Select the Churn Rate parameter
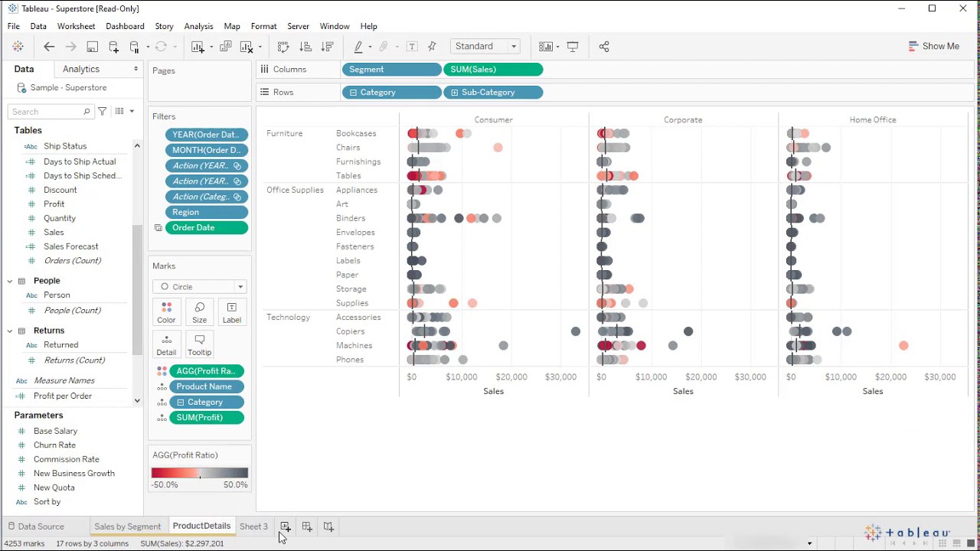Viewport: 980px width, 551px height. pyautogui.click(x=54, y=445)
